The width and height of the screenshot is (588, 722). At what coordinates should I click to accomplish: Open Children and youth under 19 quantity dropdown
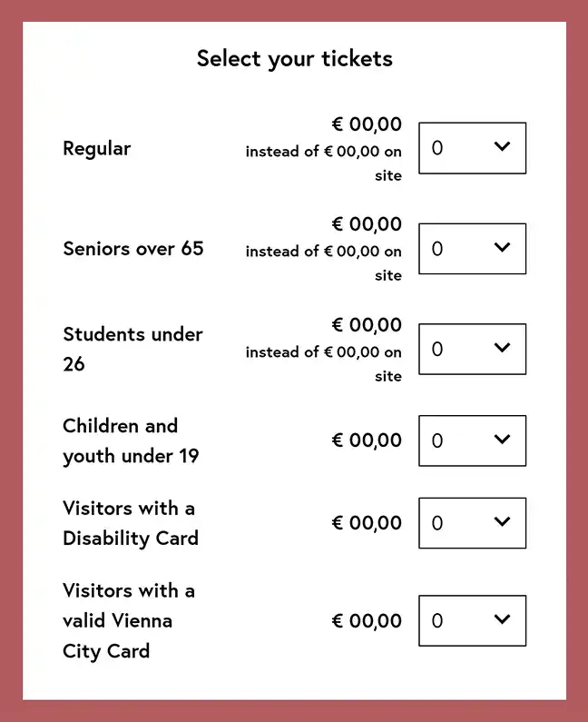point(471,440)
